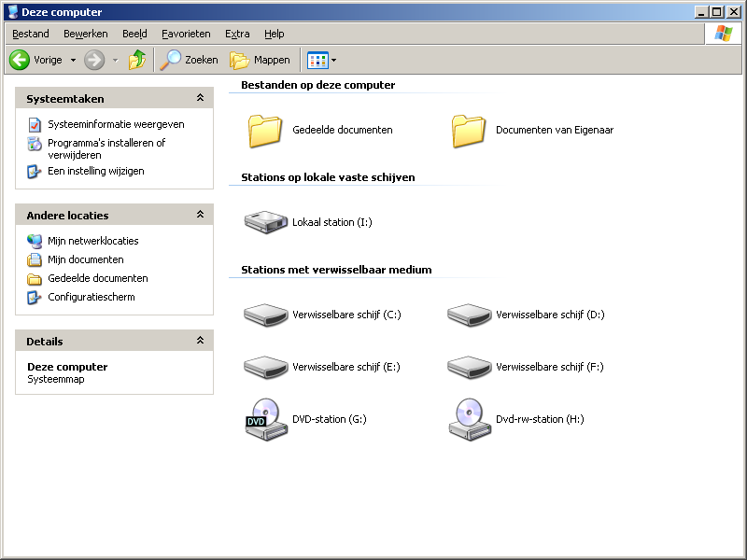Collapse the Details panel

[x=200, y=340]
